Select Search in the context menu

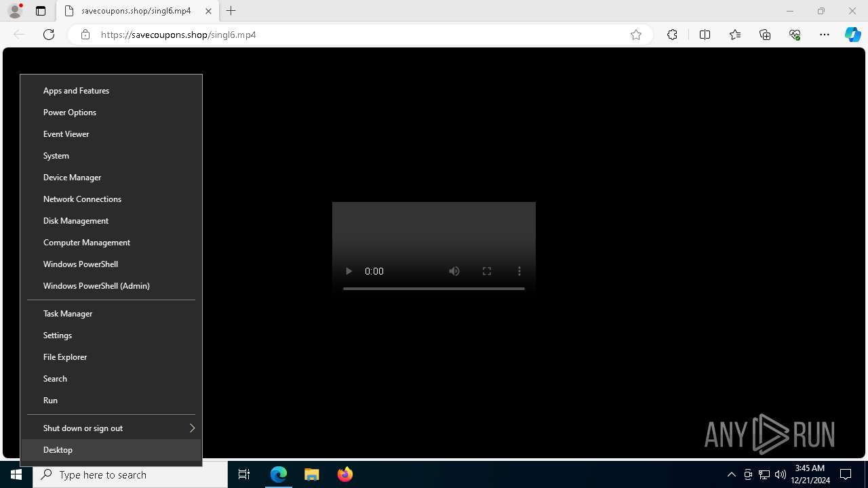111,379
